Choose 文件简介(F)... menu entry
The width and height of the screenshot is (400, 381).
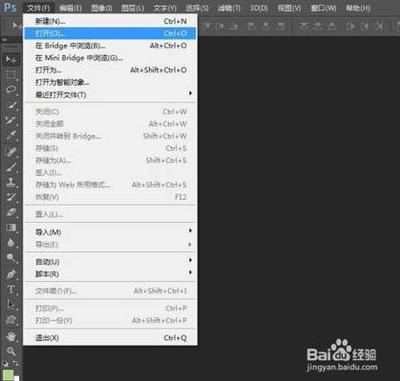(x=110, y=291)
